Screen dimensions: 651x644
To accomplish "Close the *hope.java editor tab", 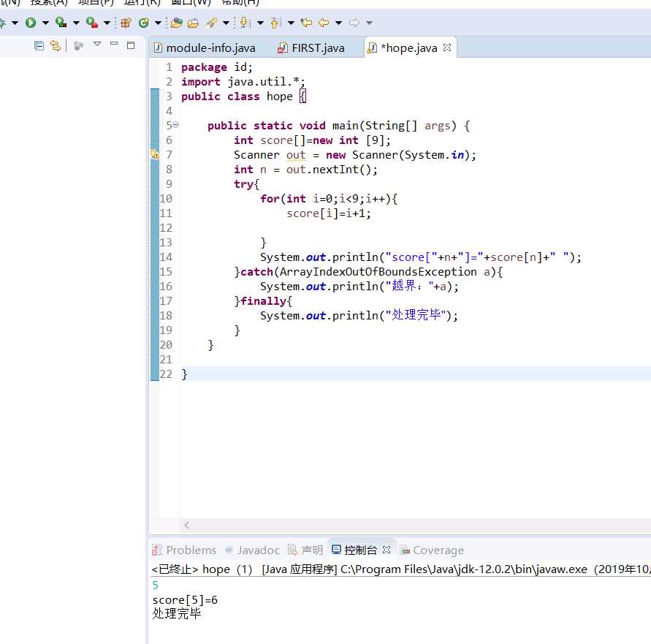I will coord(447,48).
